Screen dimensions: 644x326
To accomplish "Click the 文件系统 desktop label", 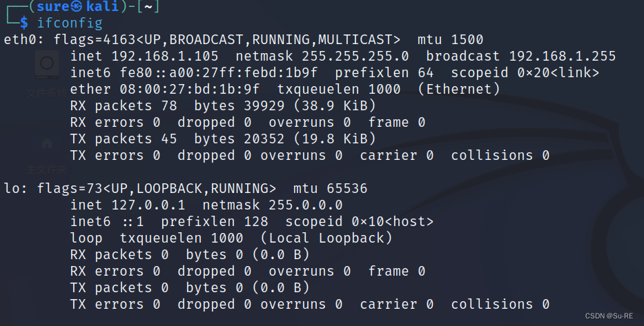I will tap(47, 94).
